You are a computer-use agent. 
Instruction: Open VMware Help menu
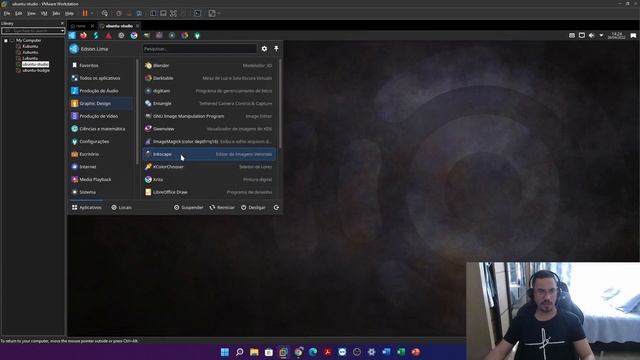[69, 13]
